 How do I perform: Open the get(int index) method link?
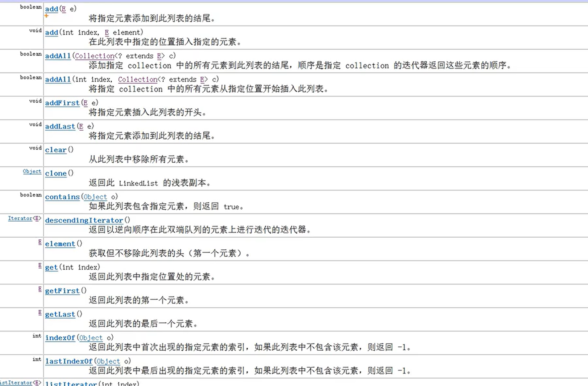pos(51,267)
